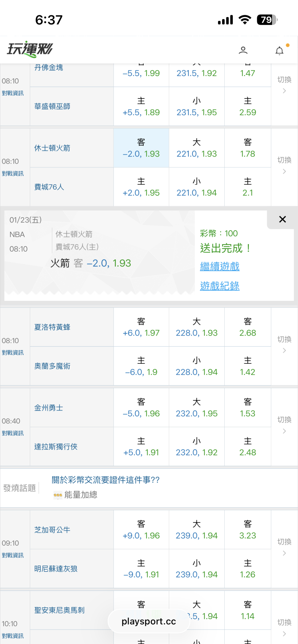The width and height of the screenshot is (298, 644).
Task: Click the 繼續遊戲 link
Action: click(x=220, y=266)
